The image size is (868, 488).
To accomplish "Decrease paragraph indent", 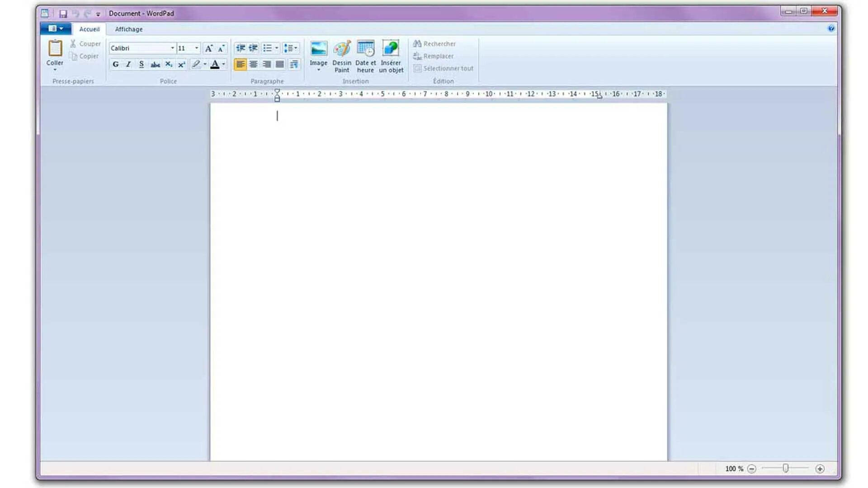I will (240, 48).
